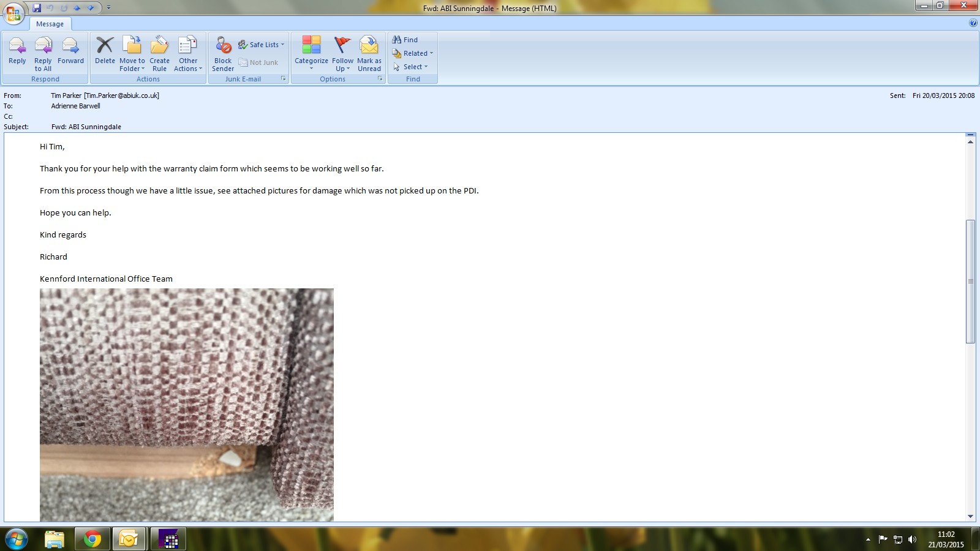The width and height of the screenshot is (980, 551).
Task: Create a rule from this message
Action: 159,54
